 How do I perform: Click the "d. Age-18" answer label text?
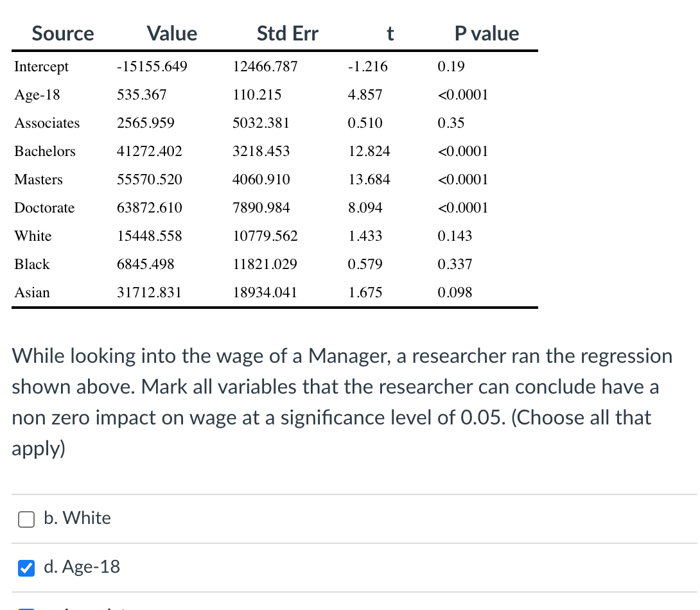82,567
